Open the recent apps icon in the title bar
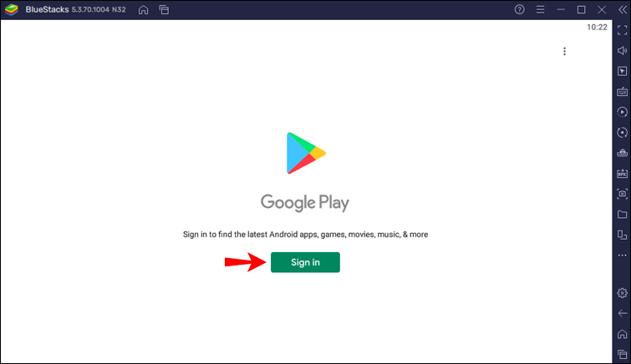This screenshot has width=631, height=364. point(164,10)
